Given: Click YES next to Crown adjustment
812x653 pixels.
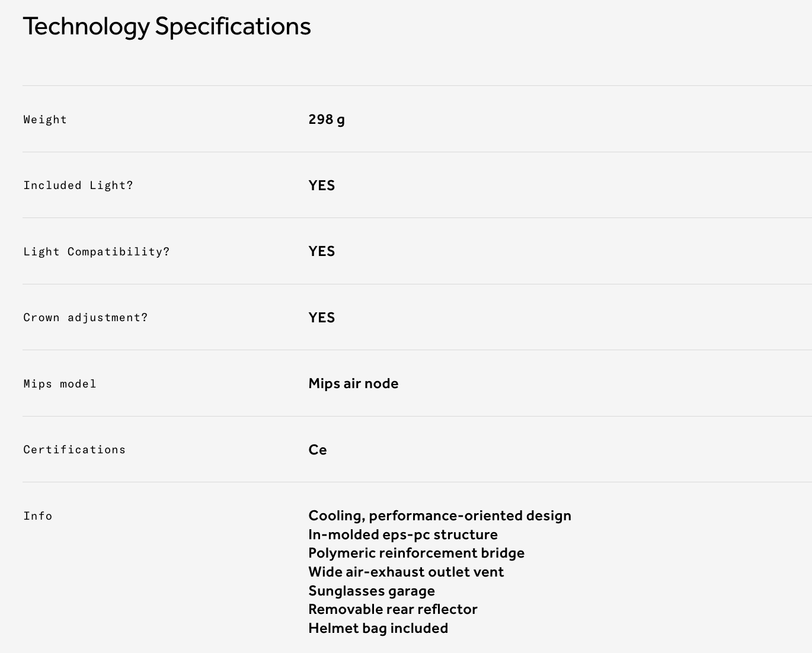Looking at the screenshot, I should (x=322, y=318).
